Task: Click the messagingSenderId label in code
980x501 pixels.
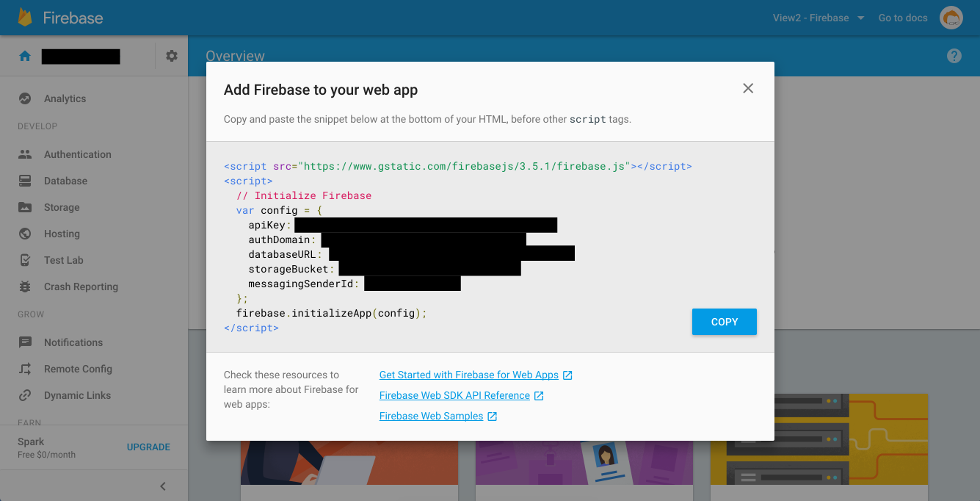Action: [x=304, y=284]
